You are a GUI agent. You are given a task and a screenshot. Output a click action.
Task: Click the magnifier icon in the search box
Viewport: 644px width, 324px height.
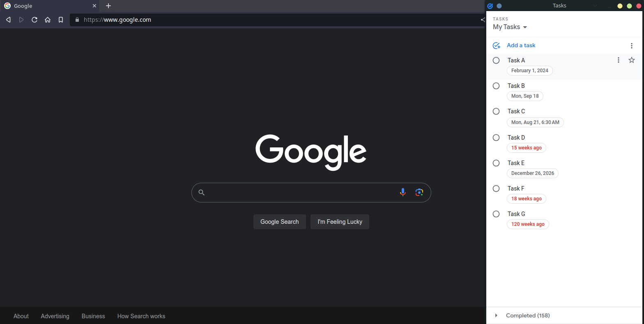201,192
